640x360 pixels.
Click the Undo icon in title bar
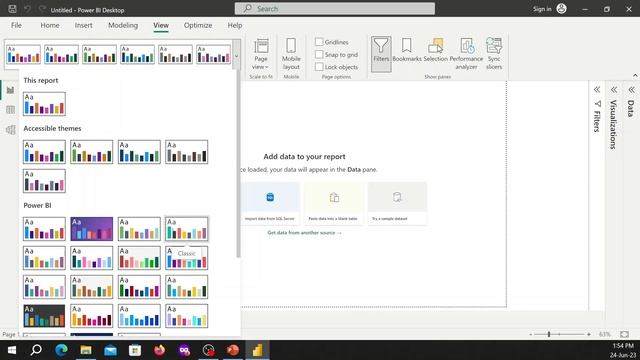point(27,9)
